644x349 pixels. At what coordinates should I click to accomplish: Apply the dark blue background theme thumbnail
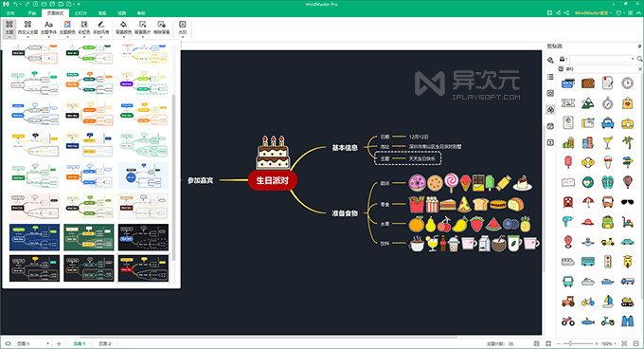(34, 237)
